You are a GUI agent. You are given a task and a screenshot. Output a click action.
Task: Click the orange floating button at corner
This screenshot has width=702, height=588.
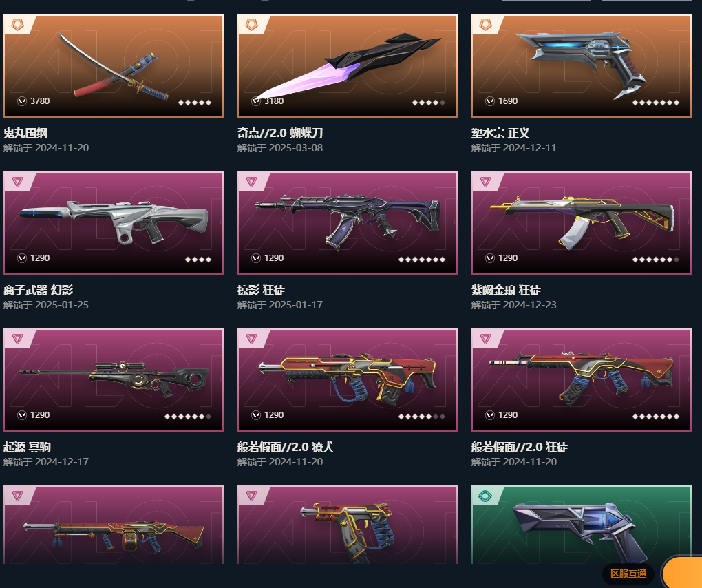pos(682,573)
